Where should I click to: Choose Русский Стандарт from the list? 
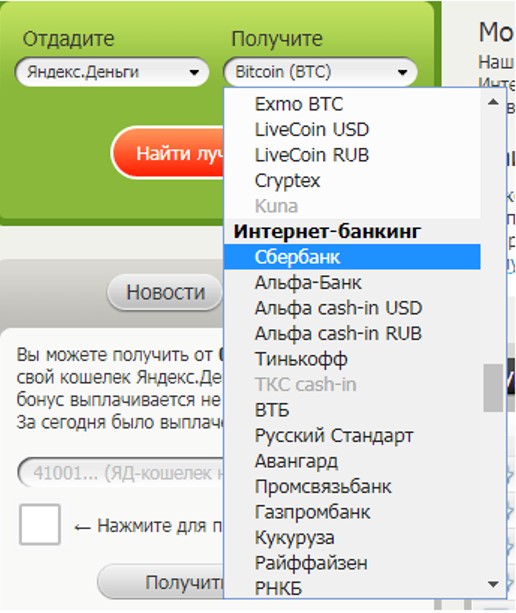(352, 436)
